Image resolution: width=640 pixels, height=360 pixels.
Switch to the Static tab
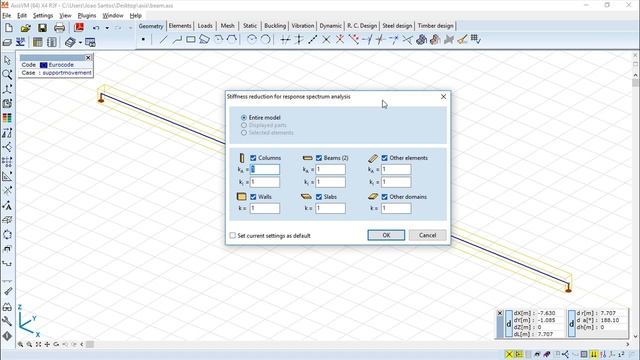click(x=250, y=26)
